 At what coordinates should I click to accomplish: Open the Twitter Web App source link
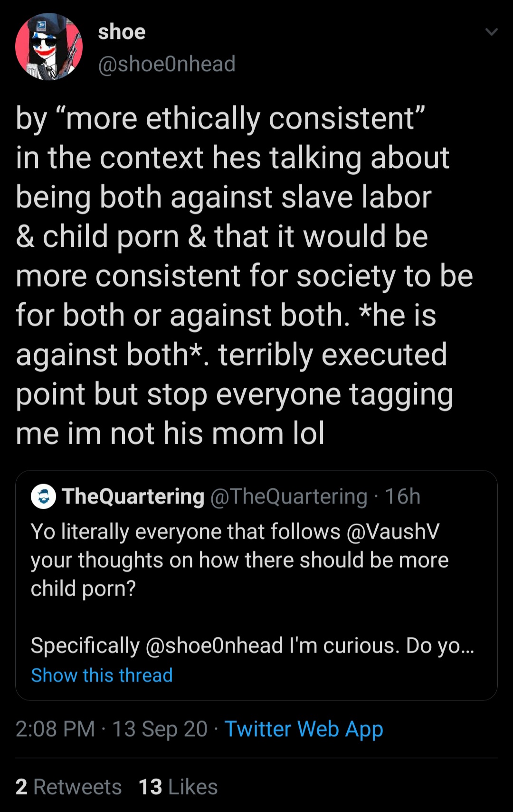(304, 729)
